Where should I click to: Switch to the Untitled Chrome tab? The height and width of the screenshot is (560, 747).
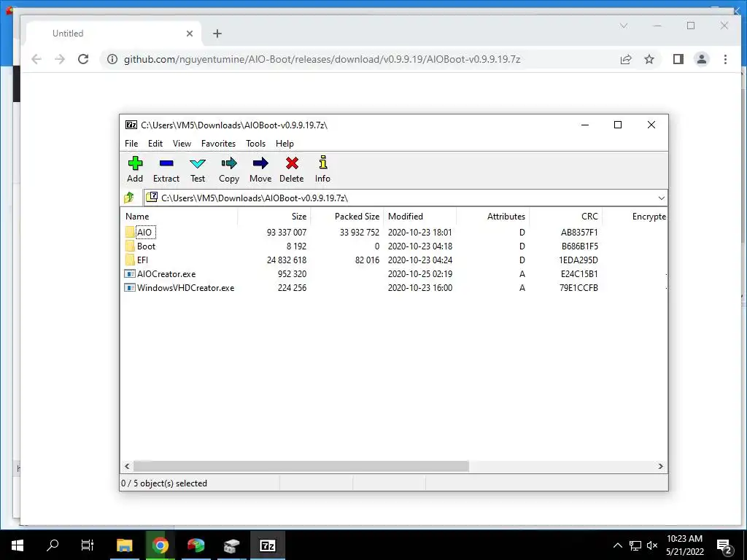(x=113, y=34)
